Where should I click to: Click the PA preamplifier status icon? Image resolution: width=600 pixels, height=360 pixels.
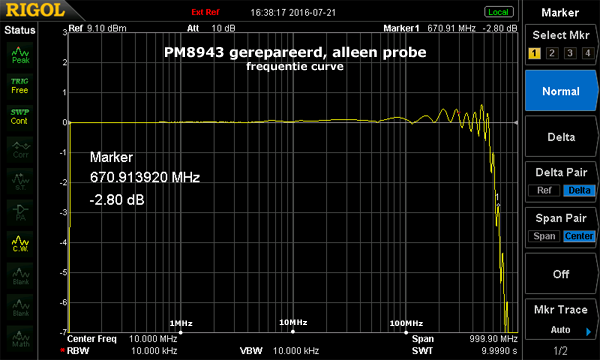(20, 212)
